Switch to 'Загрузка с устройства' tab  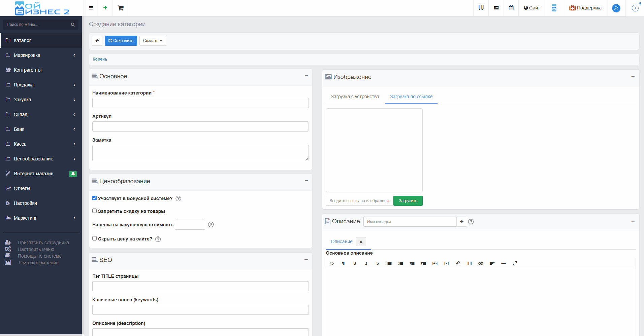tap(355, 97)
